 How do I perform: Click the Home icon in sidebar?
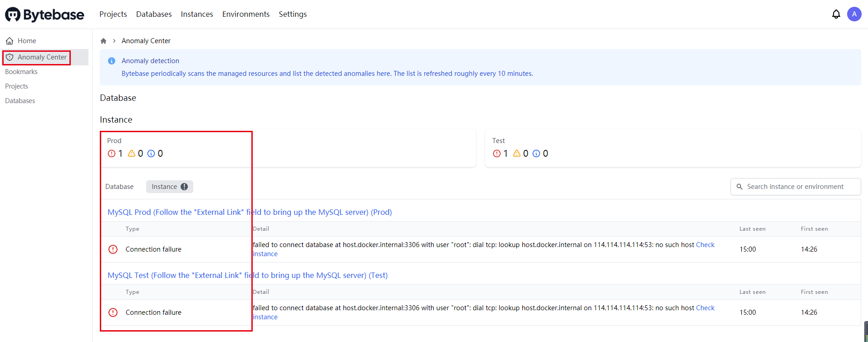(10, 41)
